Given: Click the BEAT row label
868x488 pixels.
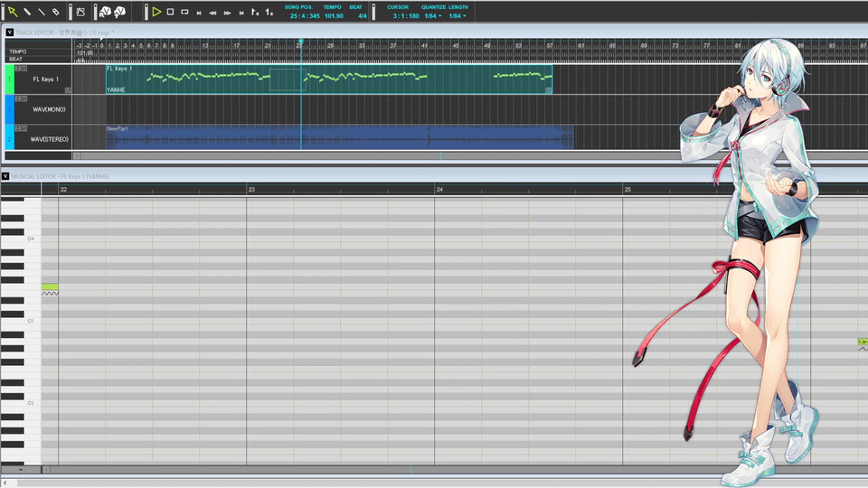Looking at the screenshot, I should pyautogui.click(x=16, y=59).
